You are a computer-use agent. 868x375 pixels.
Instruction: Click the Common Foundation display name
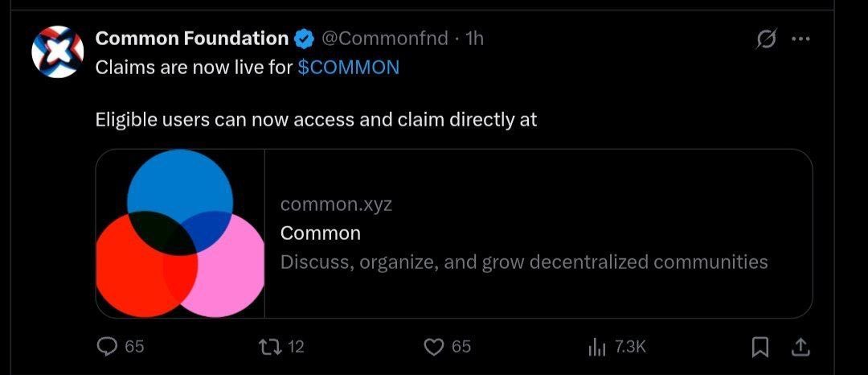(191, 38)
